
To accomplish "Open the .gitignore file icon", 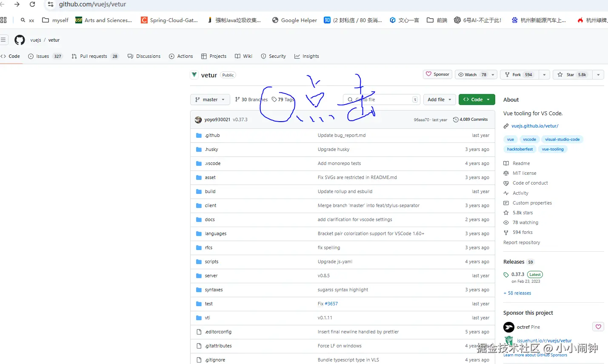I will (199, 360).
